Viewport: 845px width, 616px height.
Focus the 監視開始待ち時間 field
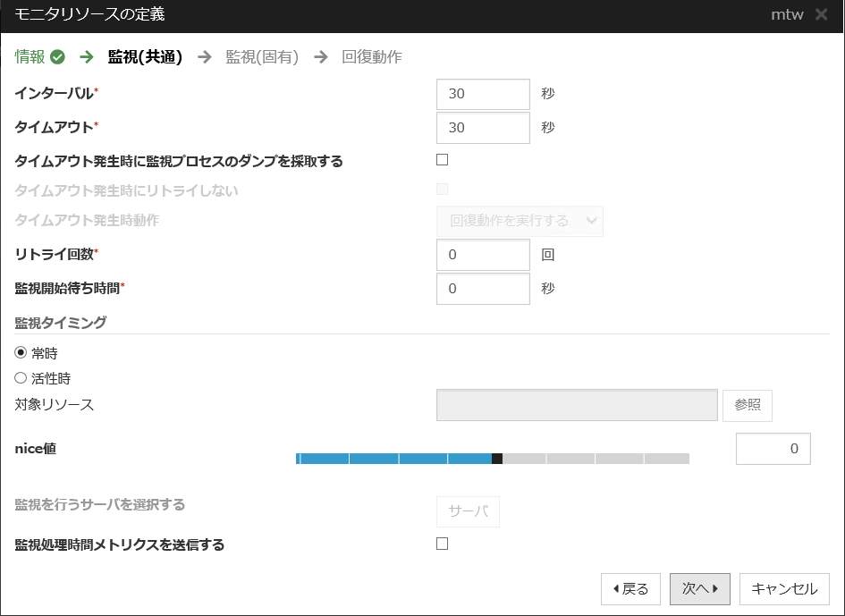483,289
